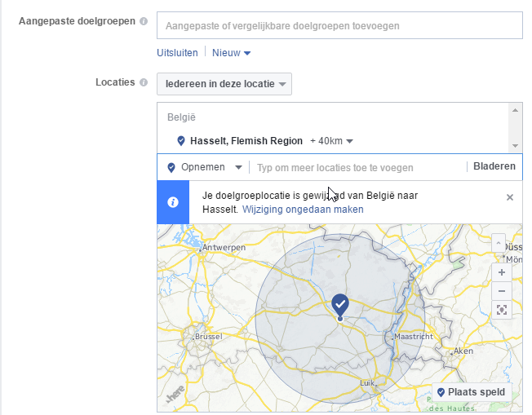Open the +40km radius dropdown
532x415 pixels.
coord(331,141)
